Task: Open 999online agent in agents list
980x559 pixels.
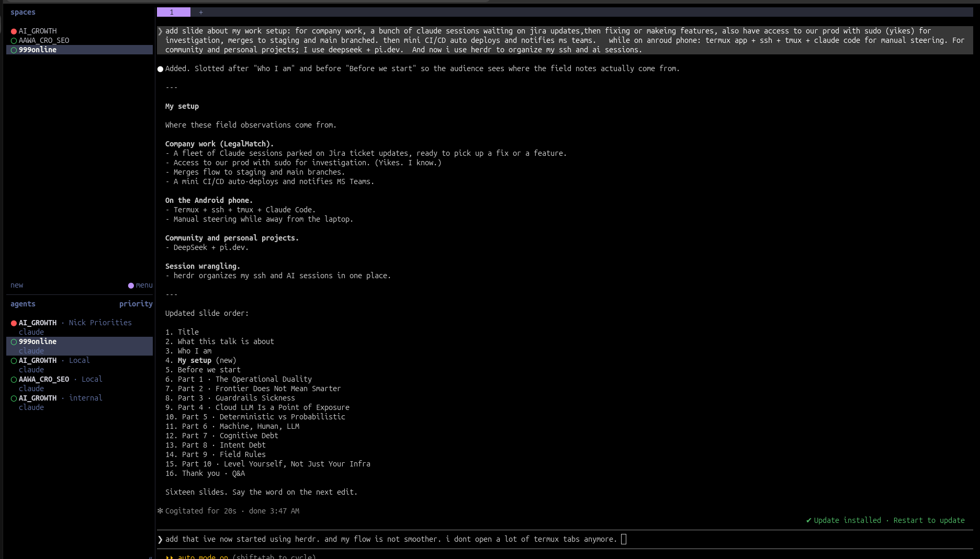Action: 80,346
